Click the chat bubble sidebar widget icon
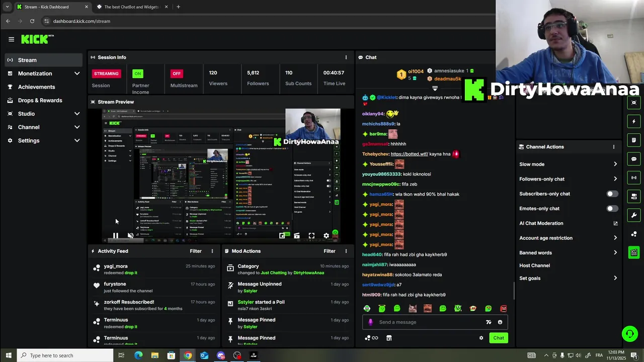The image size is (644, 362). tap(634, 159)
